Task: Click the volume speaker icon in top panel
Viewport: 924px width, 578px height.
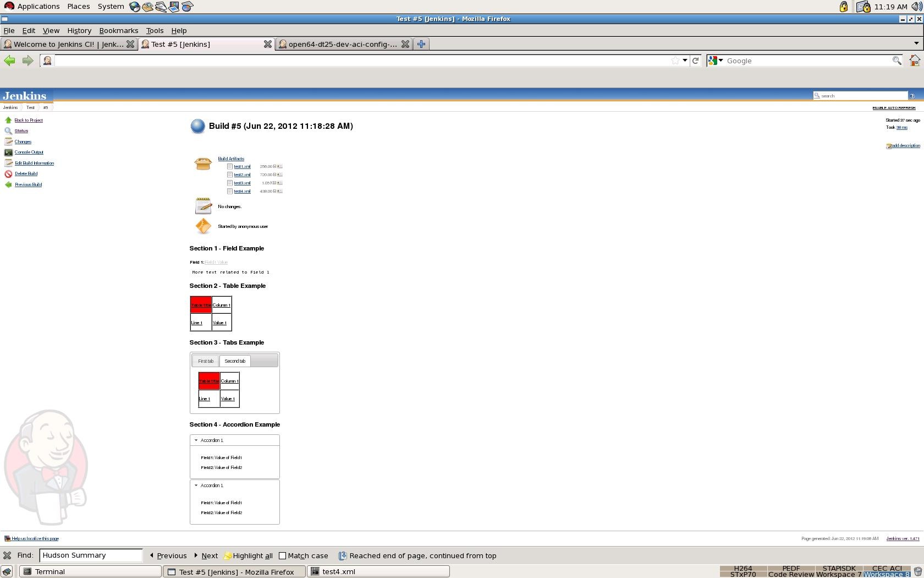Action: click(916, 7)
